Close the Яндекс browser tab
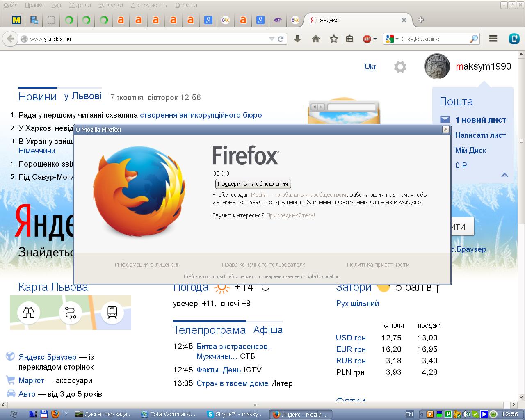Screen dimensions: 525x420 pyautogui.click(x=404, y=20)
